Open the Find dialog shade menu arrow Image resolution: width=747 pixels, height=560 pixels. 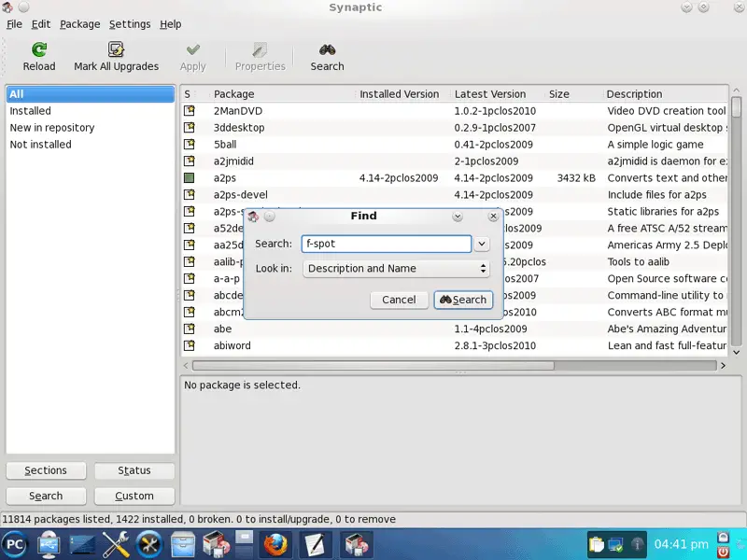[458, 217]
